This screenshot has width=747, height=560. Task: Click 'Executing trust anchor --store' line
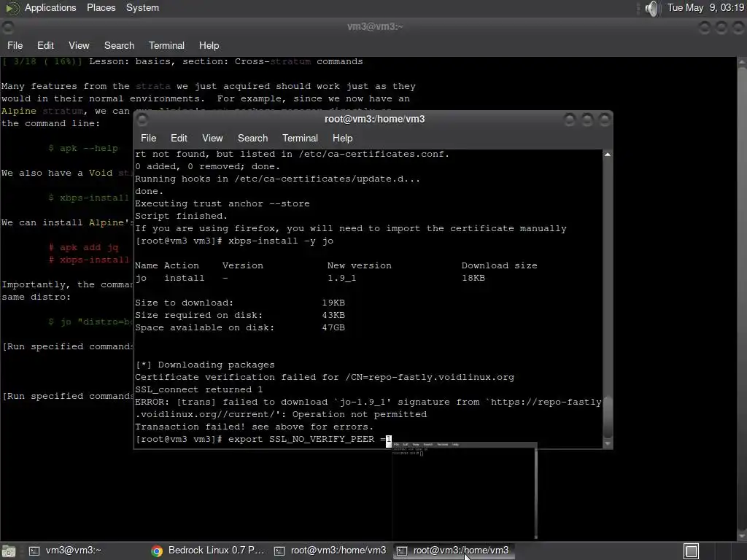tap(222, 204)
